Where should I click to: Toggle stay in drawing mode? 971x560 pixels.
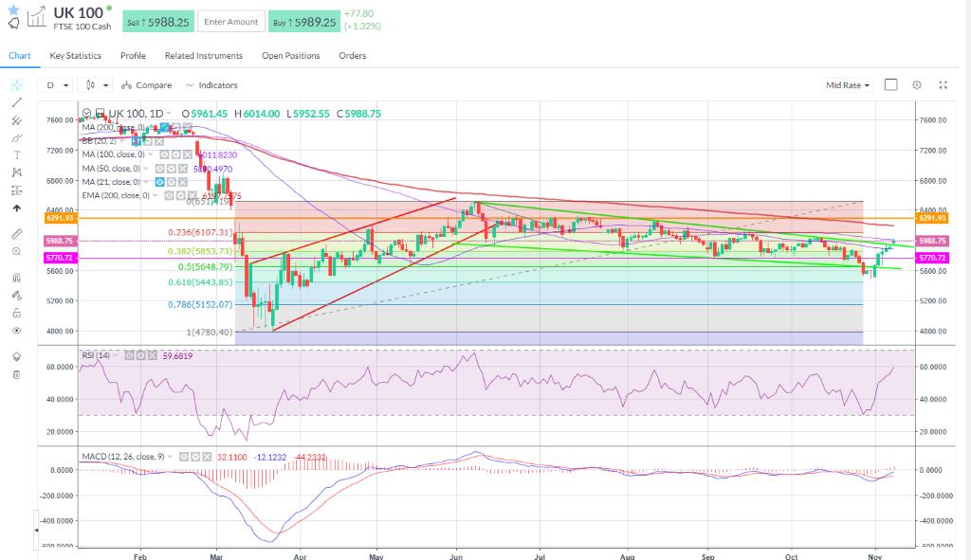(17, 295)
